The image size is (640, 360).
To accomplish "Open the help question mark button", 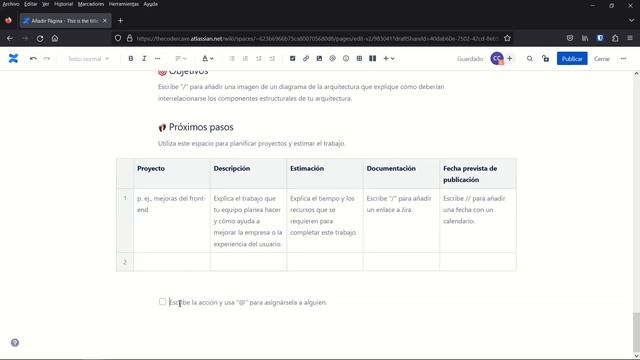I will 15,343.
